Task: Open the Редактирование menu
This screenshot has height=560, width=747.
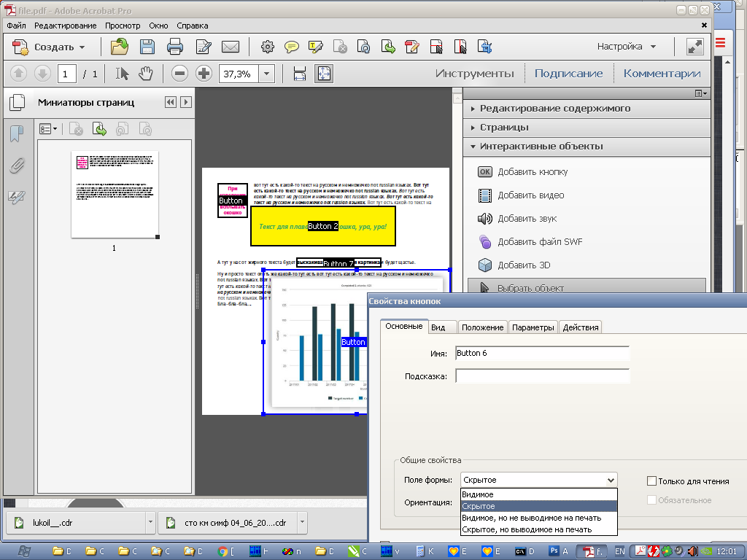Action: pos(65,26)
